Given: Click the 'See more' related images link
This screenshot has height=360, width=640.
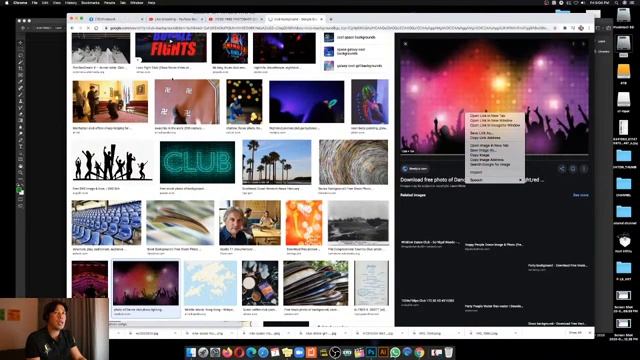Looking at the screenshot, I should pos(580,195).
